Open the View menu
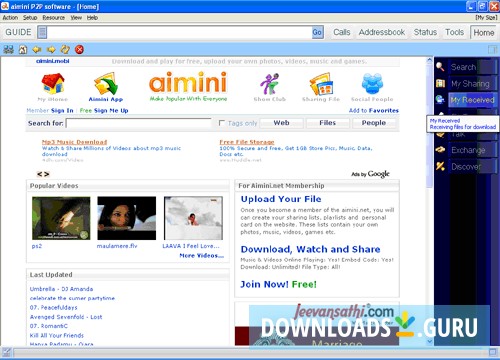This screenshot has height=360, width=500. 76,18
